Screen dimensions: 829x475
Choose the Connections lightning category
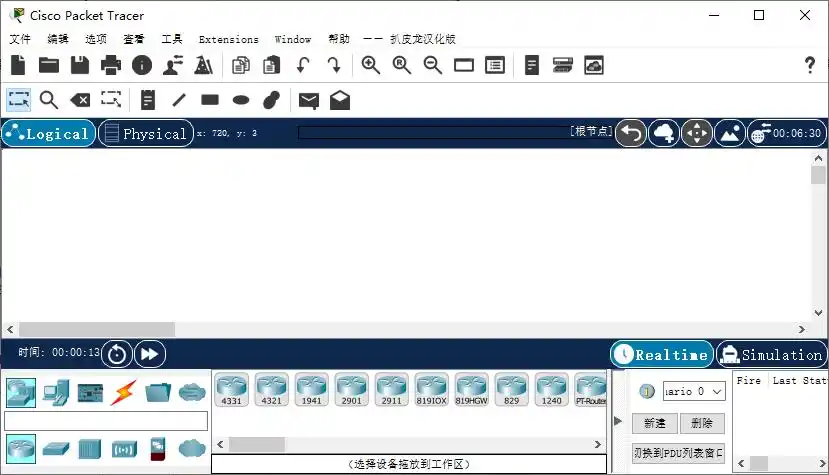(124, 392)
